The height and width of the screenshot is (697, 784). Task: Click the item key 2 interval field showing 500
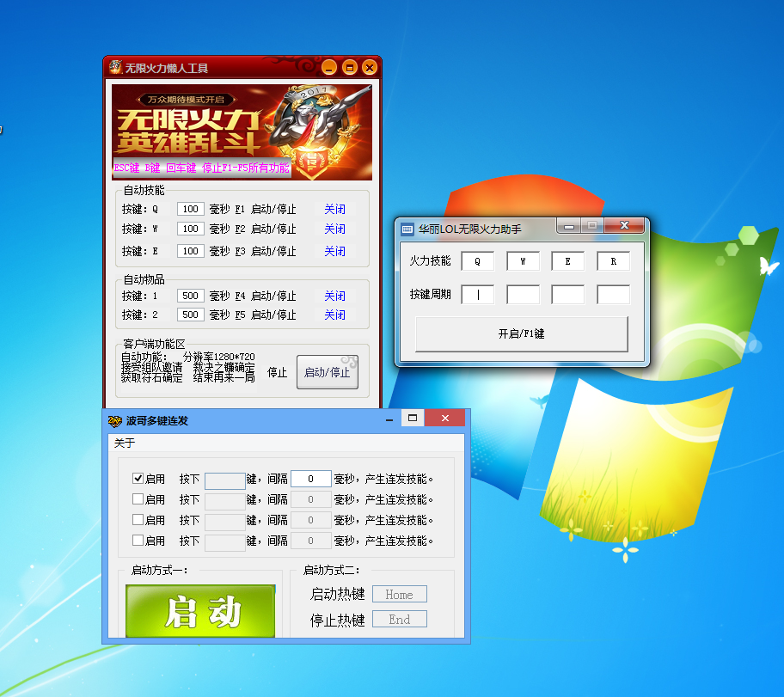[x=191, y=315]
